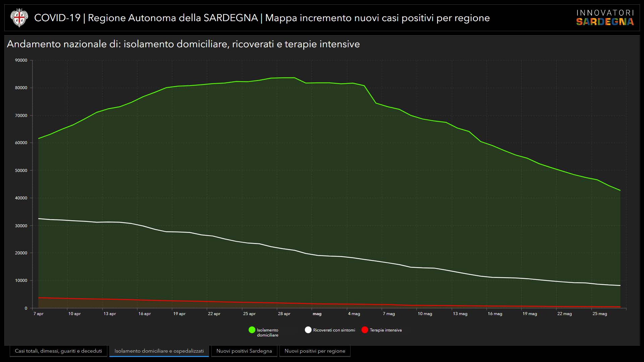Open Nuovi positivi per regione tab
The image size is (644, 362).
(x=315, y=351)
